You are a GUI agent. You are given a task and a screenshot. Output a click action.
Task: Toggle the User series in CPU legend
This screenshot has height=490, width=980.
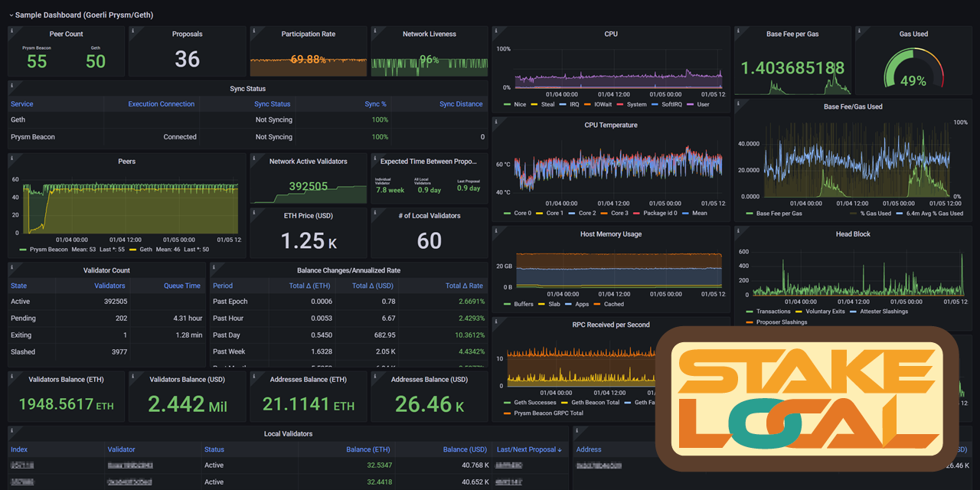[701, 104]
